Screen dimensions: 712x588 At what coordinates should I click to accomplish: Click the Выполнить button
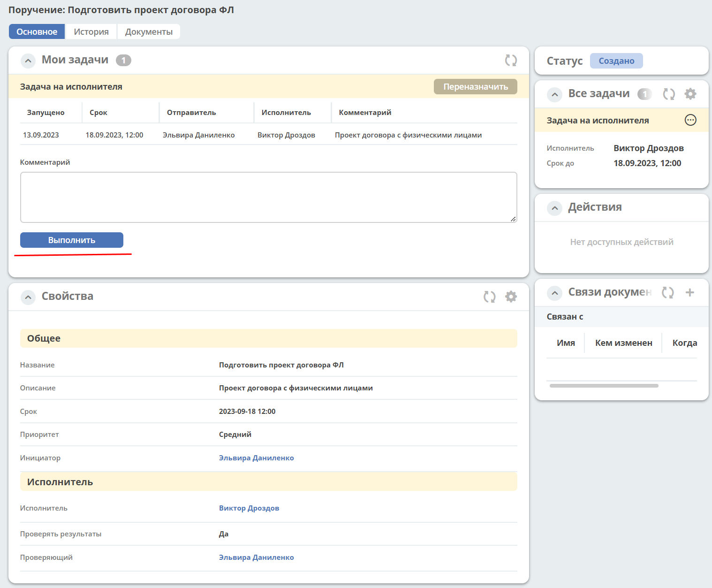[x=72, y=240]
